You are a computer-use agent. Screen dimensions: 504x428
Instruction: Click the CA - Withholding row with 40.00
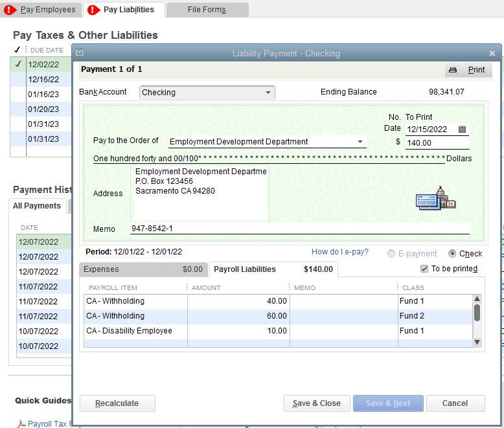278,301
